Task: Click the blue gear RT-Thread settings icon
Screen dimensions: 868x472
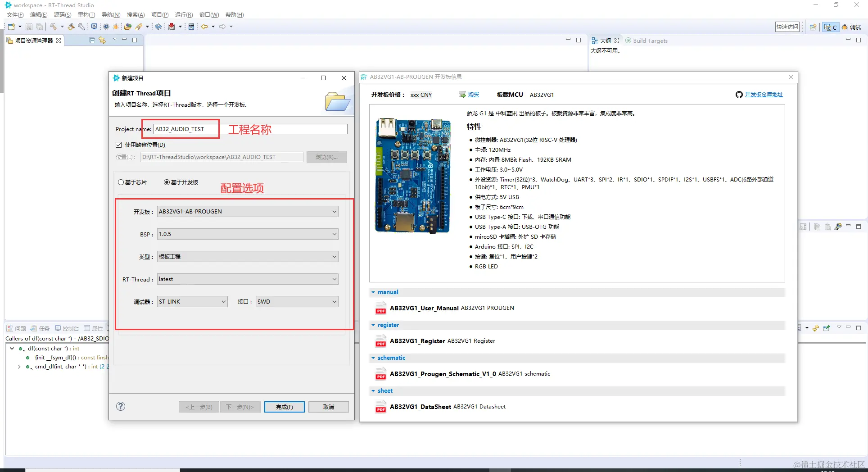Action: (x=106, y=27)
